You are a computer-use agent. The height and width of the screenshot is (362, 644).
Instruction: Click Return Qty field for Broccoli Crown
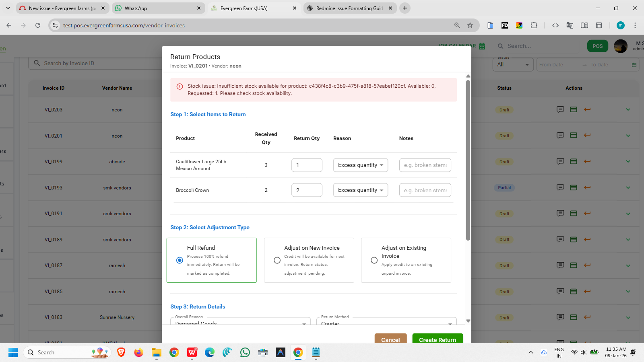[x=307, y=190]
